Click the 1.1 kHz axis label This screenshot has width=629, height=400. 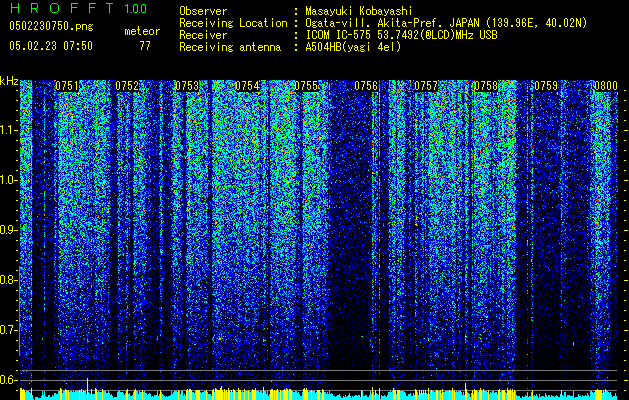click(x=9, y=130)
